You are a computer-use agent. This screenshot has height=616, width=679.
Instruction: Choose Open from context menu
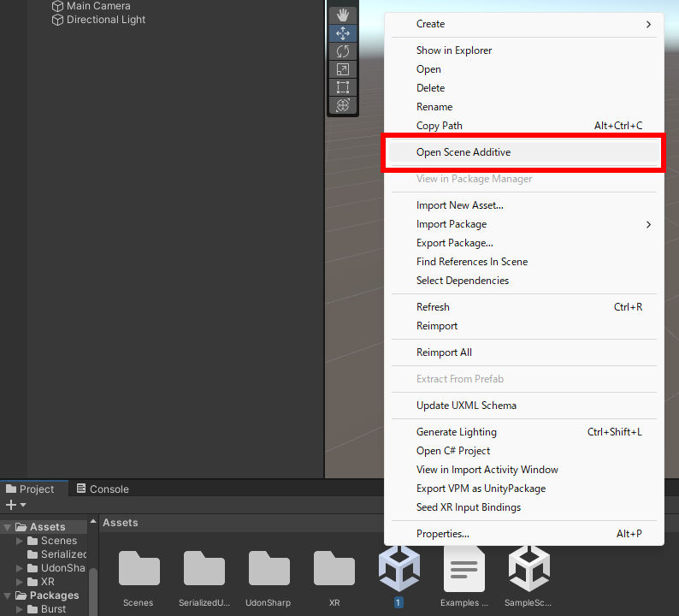click(x=524, y=69)
